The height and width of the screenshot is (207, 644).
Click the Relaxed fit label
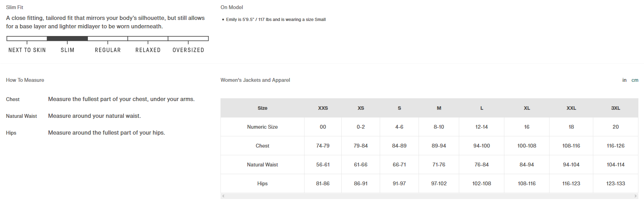pyautogui.click(x=148, y=50)
